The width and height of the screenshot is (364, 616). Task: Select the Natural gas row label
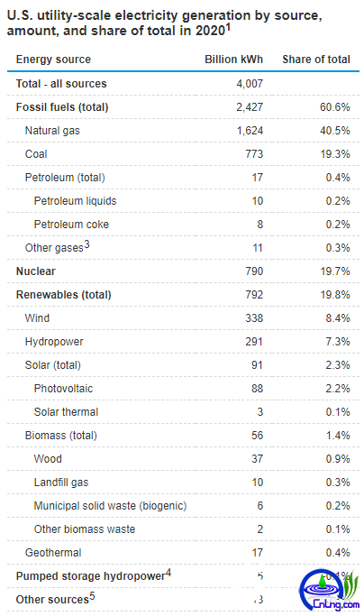52,131
